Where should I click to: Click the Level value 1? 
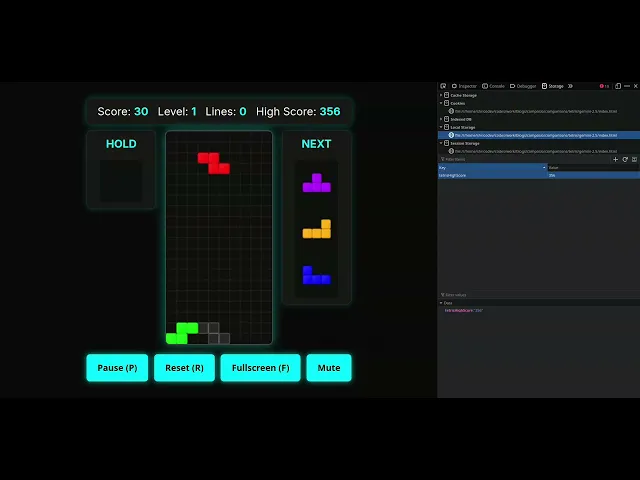[194, 111]
